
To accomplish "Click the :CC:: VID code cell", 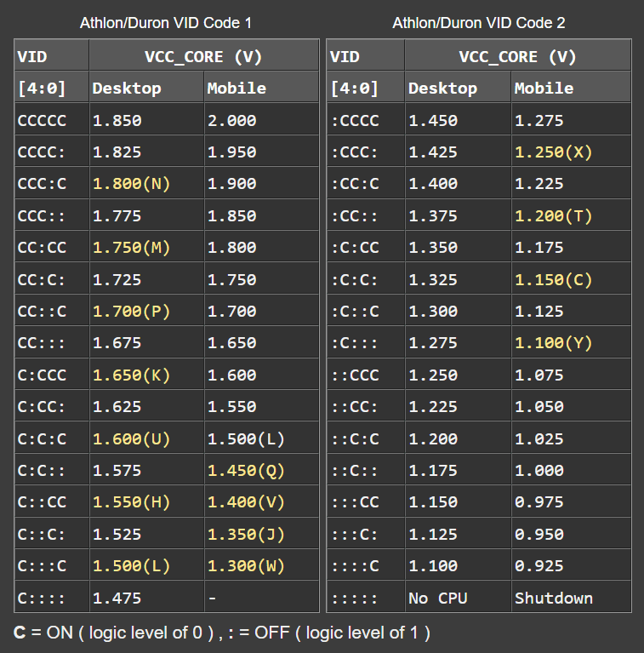I will (366, 215).
